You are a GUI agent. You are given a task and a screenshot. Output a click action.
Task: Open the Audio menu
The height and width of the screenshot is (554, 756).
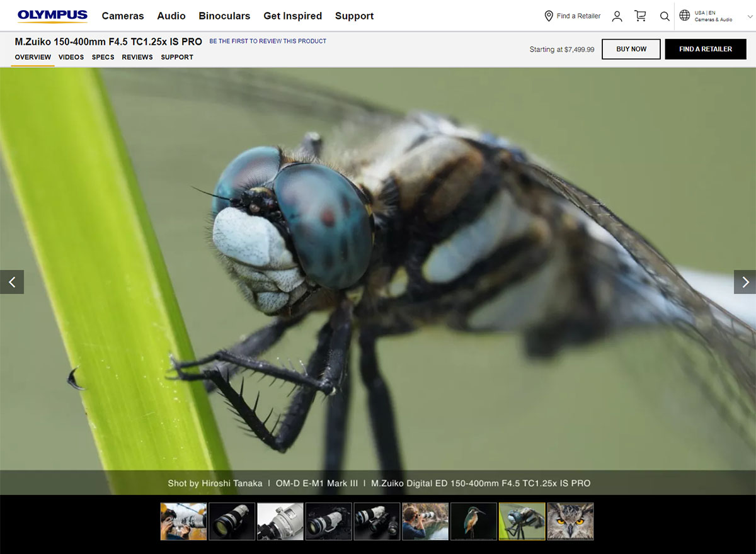[171, 16]
